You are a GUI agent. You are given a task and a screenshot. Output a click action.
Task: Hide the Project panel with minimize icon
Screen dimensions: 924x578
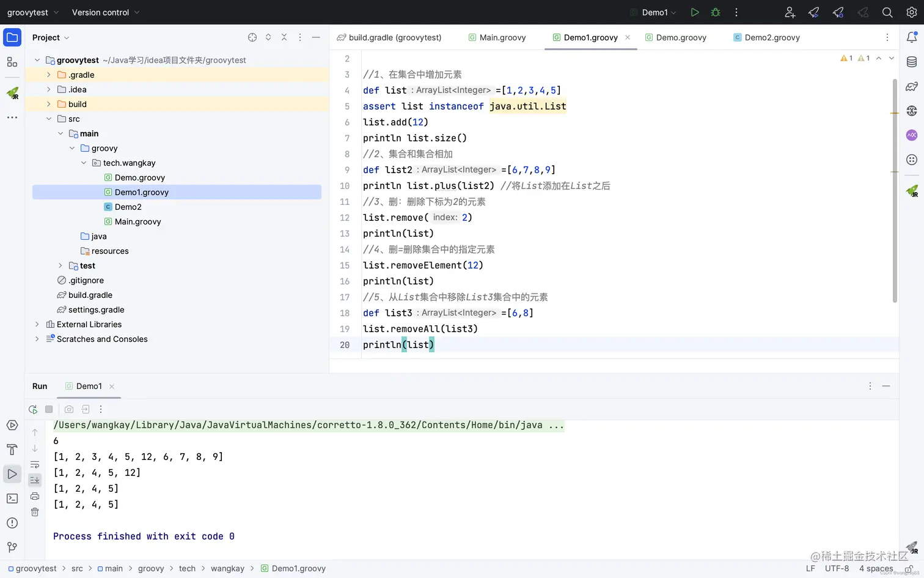point(316,37)
